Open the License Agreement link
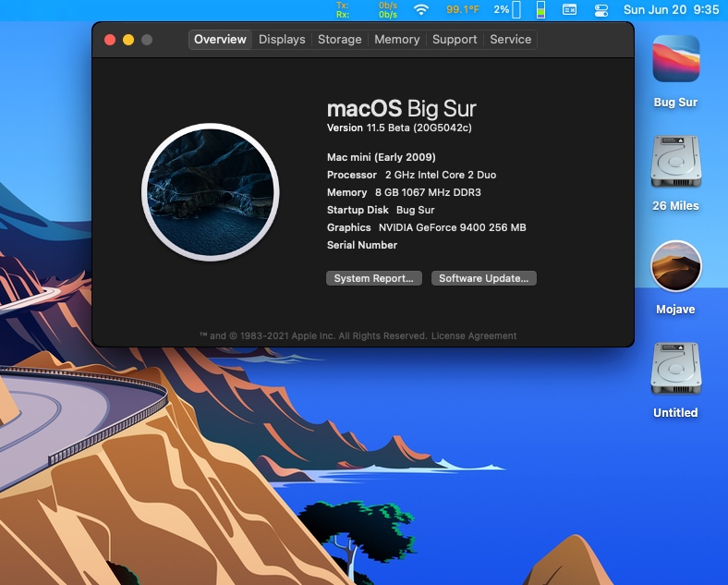Image resolution: width=728 pixels, height=585 pixels. (x=474, y=335)
